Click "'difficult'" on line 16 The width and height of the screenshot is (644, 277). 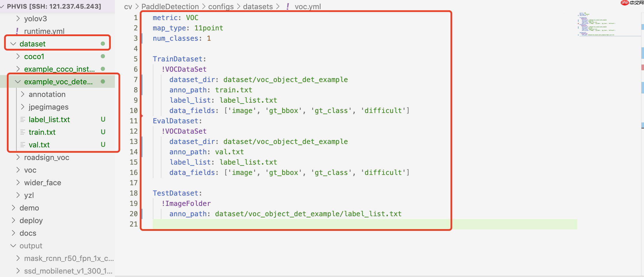tap(383, 173)
